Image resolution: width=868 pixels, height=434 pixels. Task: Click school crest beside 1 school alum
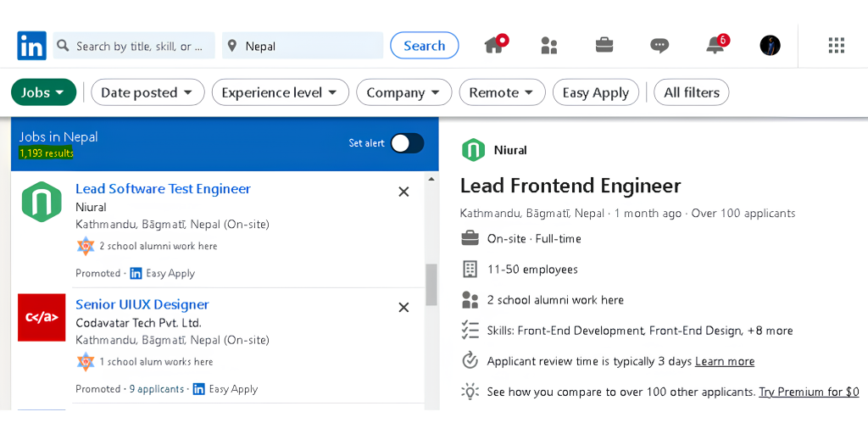[86, 361]
